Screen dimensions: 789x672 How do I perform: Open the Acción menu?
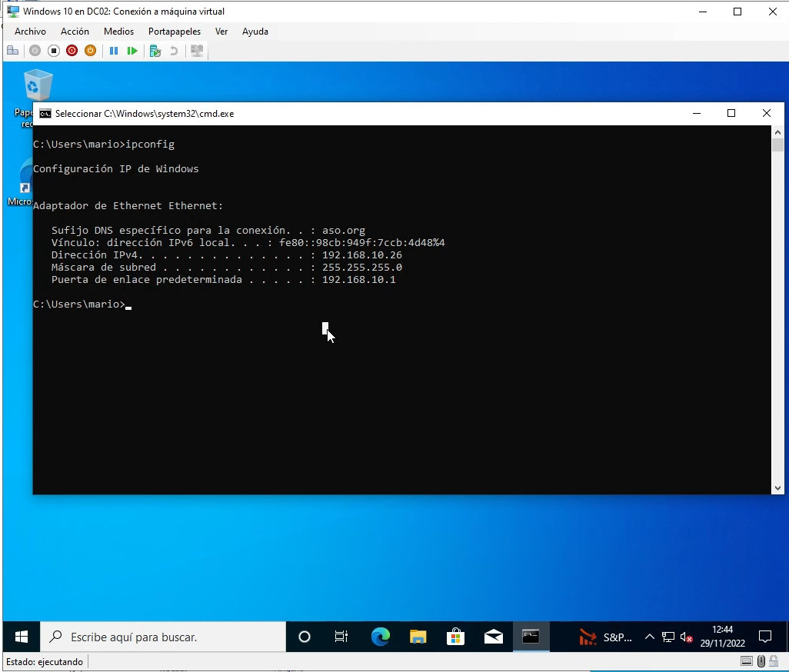point(75,32)
